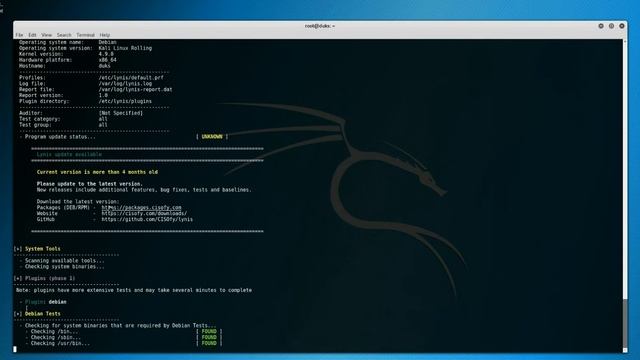Click the 'Kali Linux Rolling' text
Viewport: 640px width, 360px height.
pos(125,48)
